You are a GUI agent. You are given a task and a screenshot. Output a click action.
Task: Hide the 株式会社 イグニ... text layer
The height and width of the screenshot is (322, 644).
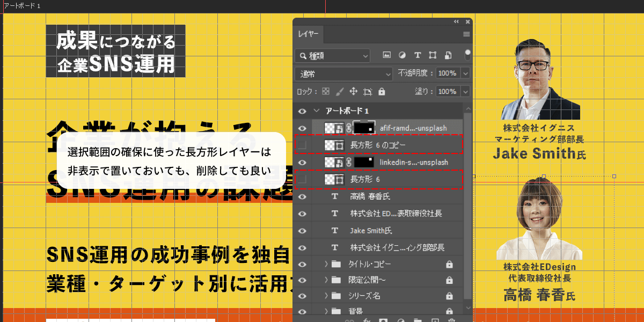coord(302,248)
